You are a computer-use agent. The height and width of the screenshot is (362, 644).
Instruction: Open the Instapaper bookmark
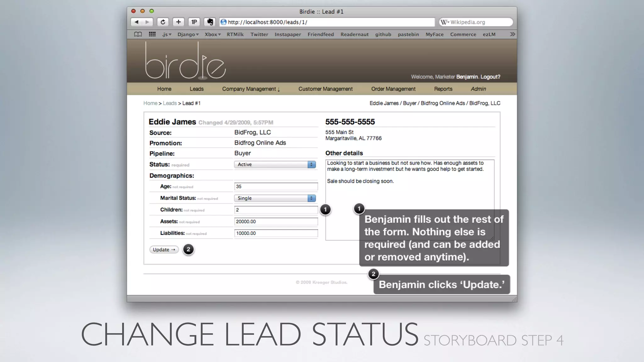tap(288, 35)
